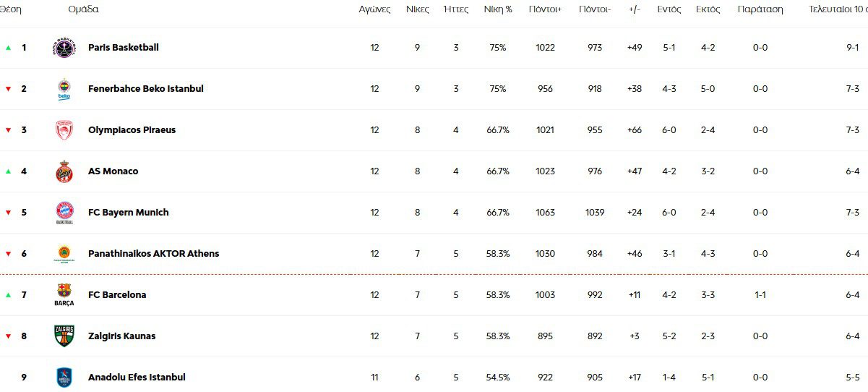The width and height of the screenshot is (868, 392).
Task: Click the Anadolu Efes Istanbul logo
Action: 64,378
